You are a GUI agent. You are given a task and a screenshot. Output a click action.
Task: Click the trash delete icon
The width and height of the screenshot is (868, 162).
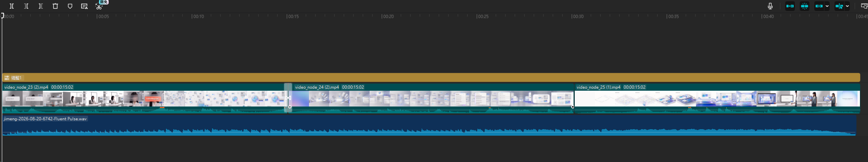pyautogui.click(x=55, y=6)
